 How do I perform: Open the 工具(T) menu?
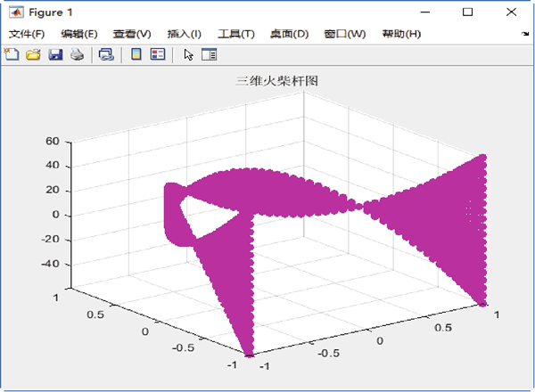tap(236, 34)
